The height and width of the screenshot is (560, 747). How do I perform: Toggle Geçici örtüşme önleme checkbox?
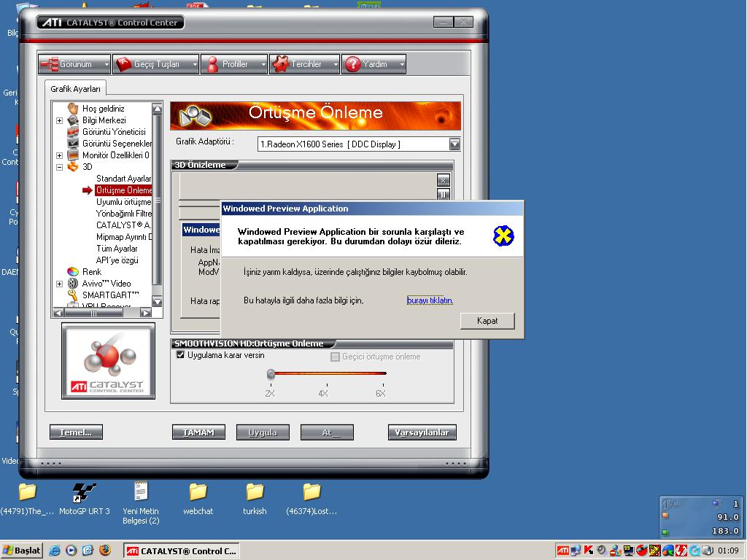[x=335, y=357]
